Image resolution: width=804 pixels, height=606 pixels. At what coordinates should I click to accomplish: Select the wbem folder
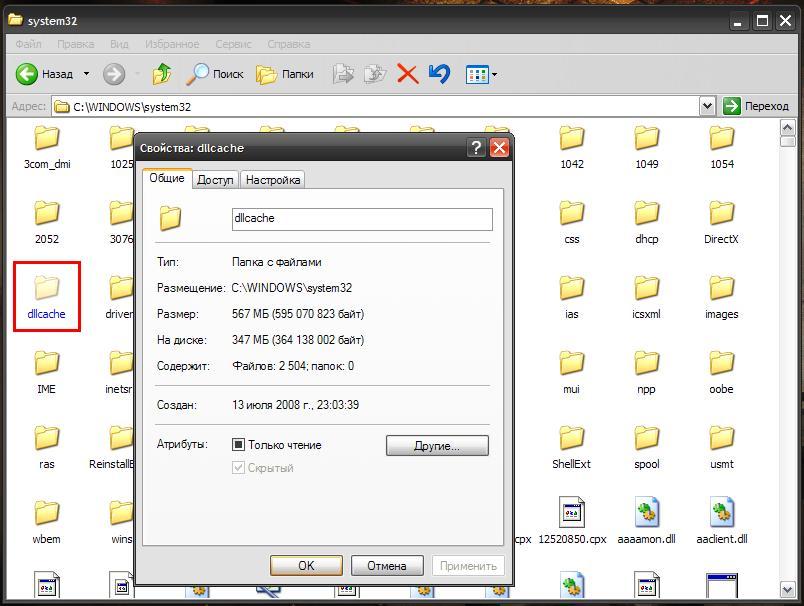47,522
